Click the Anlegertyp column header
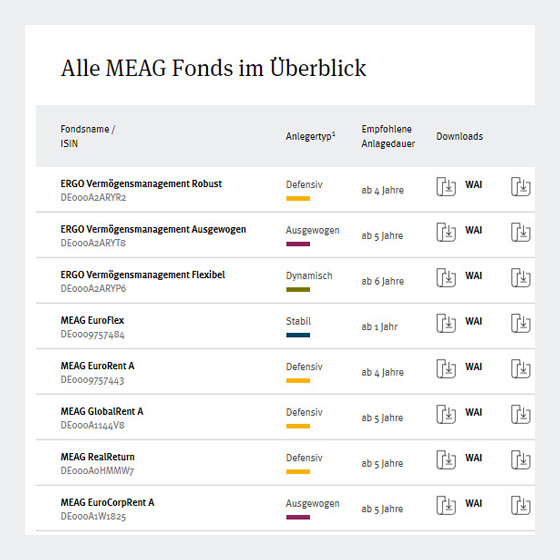This screenshot has height=560, width=560. click(310, 136)
